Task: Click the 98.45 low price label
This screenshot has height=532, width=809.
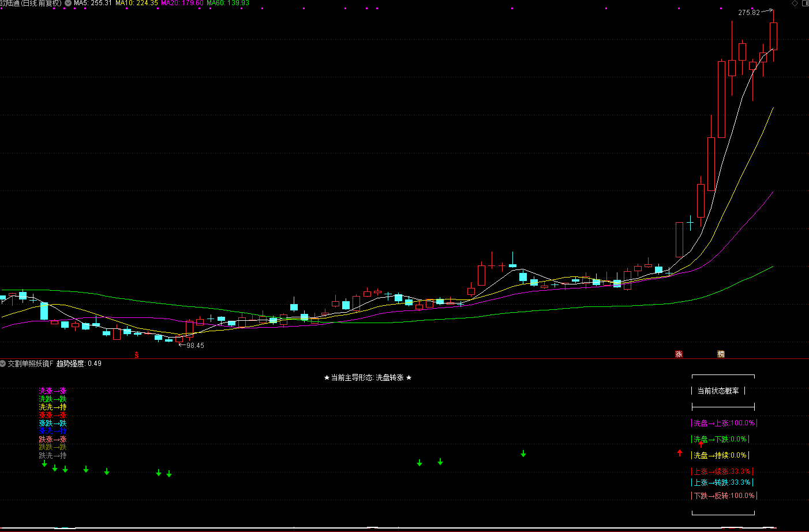Action: (195, 346)
